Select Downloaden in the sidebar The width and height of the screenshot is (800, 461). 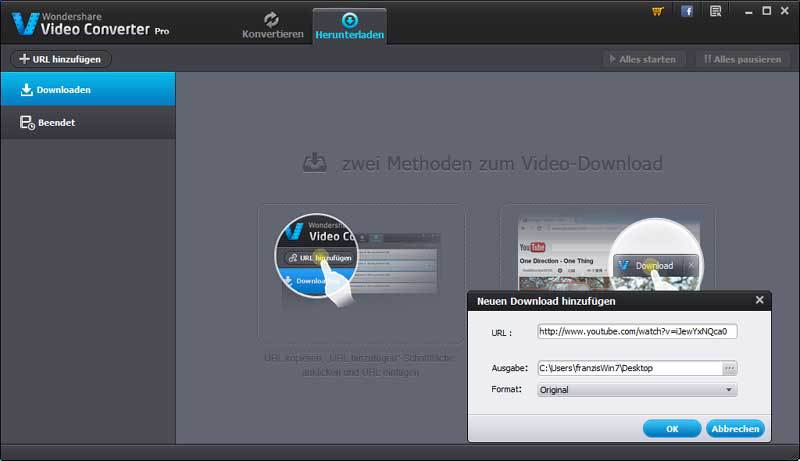pyautogui.click(x=88, y=89)
